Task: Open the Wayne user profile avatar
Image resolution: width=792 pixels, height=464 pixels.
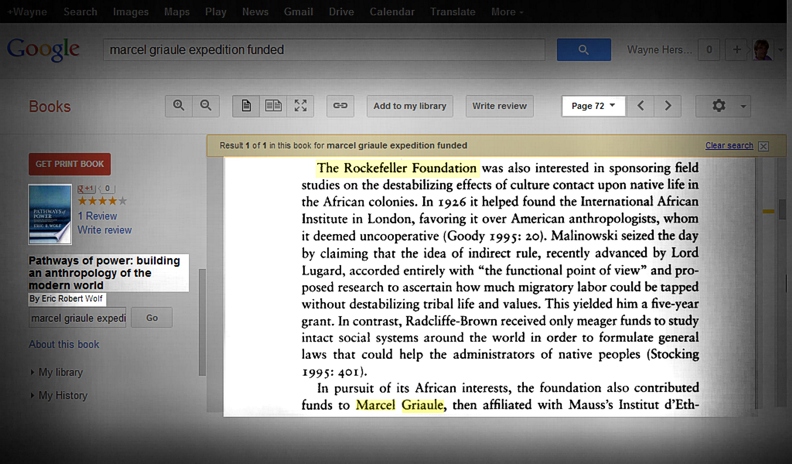Action: point(762,49)
